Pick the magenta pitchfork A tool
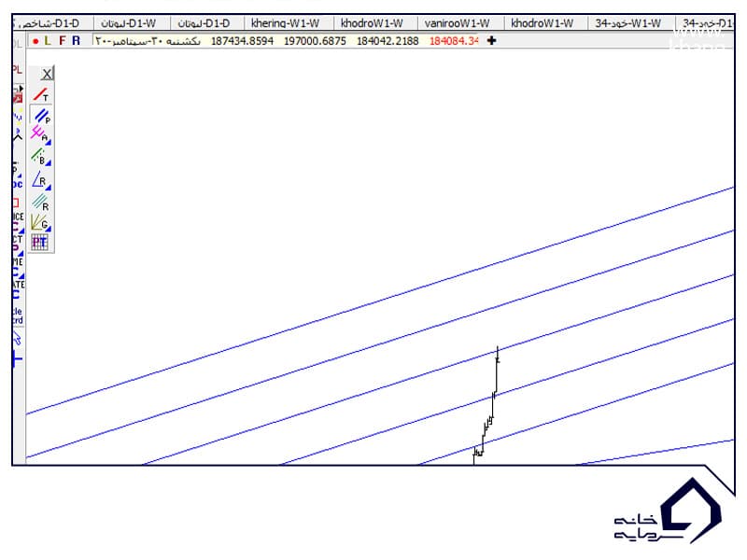The image size is (747, 560). point(40,135)
